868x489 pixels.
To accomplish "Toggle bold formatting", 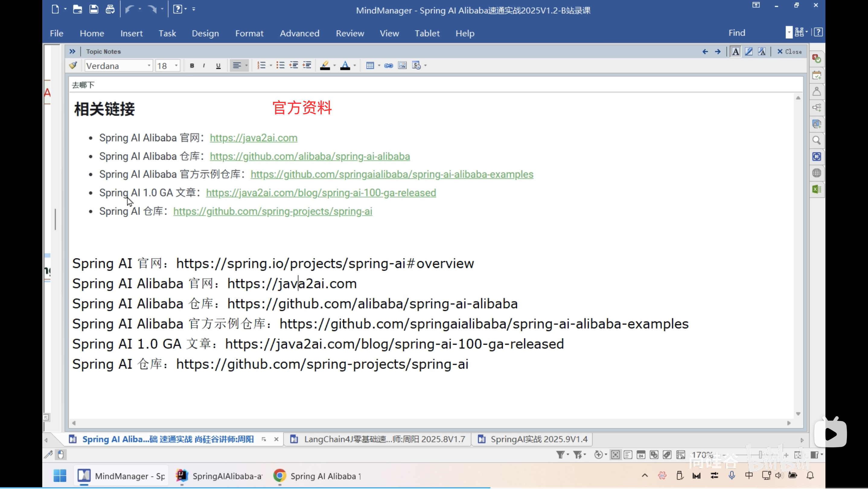I will [192, 66].
